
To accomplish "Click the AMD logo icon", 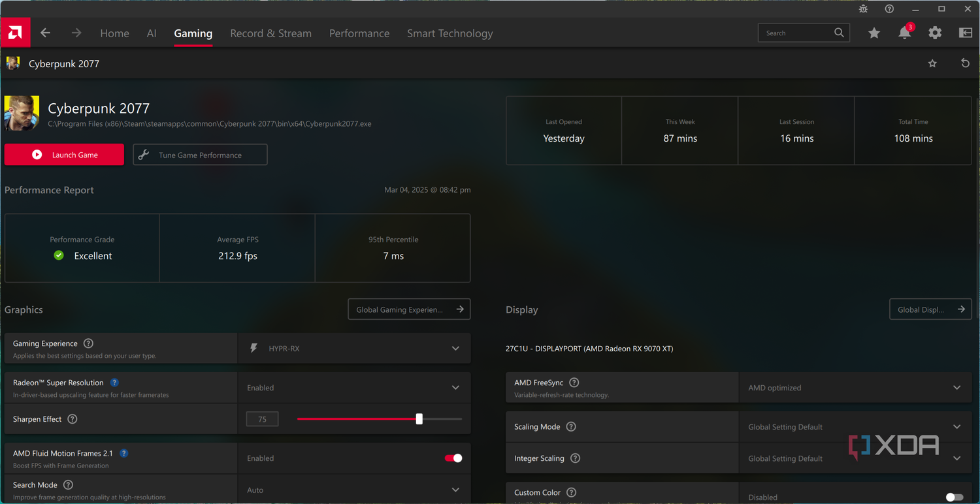I will [15, 33].
